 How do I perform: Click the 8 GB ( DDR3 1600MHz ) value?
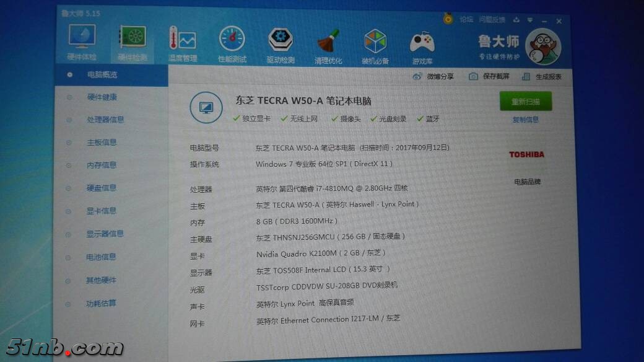pyautogui.click(x=297, y=221)
